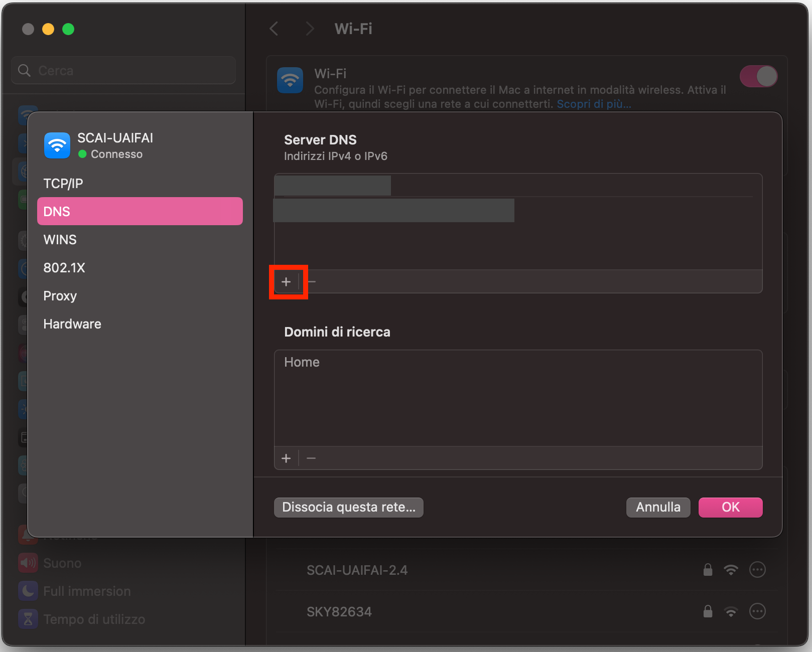Click the Wi-Fi icon next to SCAI-UAIFAI
812x652 pixels.
coord(57,145)
